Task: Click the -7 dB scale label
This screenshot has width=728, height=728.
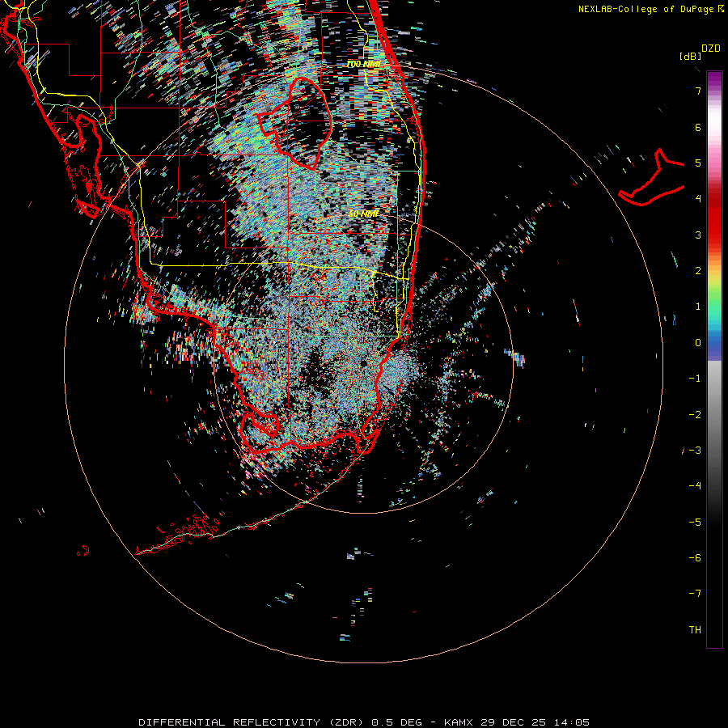Action: 695,593
